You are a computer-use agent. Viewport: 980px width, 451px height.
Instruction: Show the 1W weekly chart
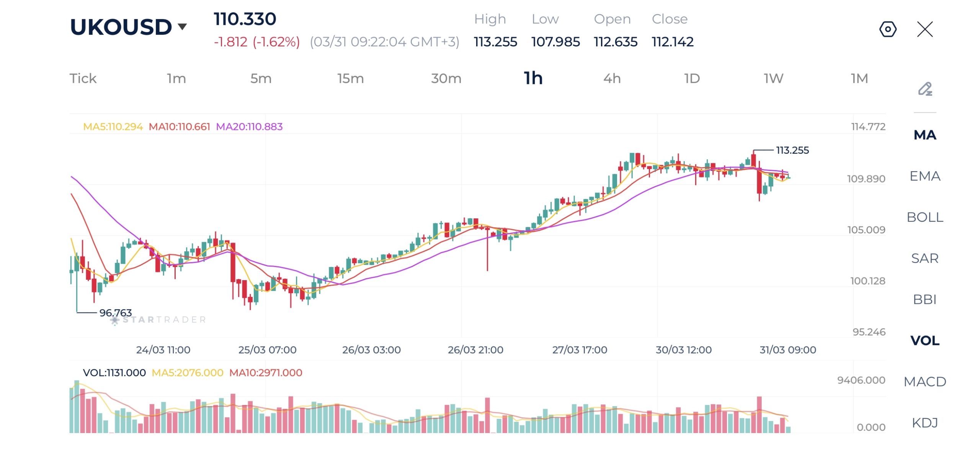pyautogui.click(x=773, y=79)
